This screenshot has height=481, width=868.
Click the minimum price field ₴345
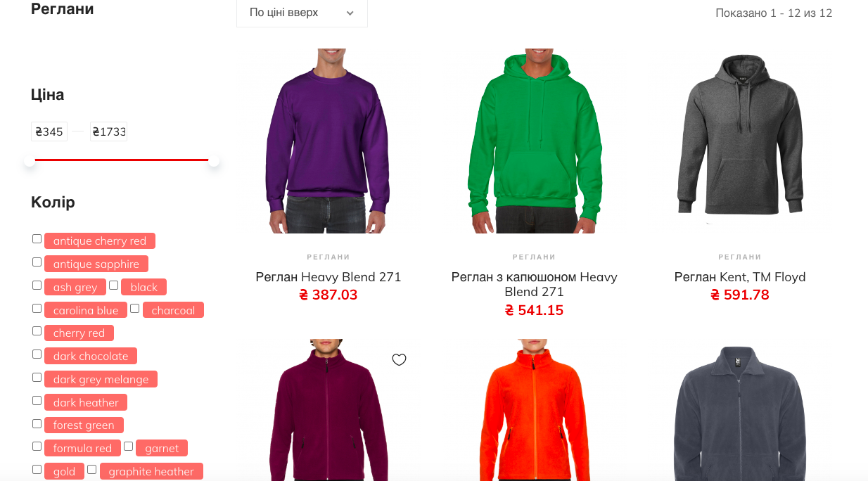[49, 132]
